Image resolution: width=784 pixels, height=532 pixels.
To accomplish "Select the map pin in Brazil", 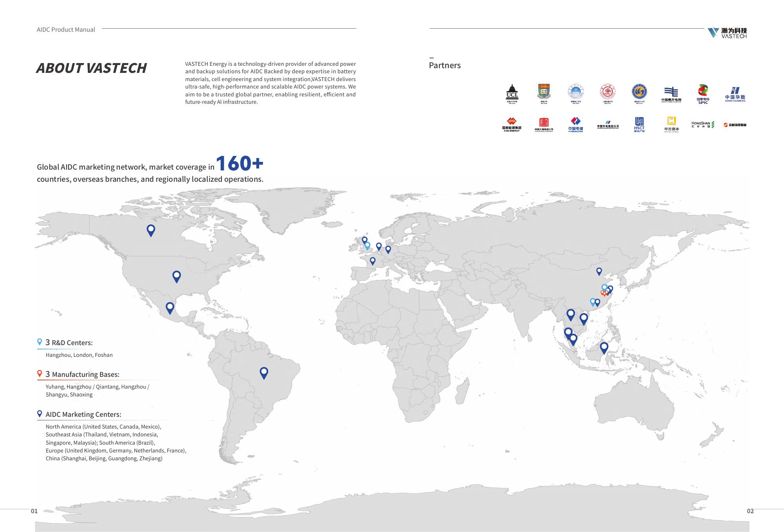I will click(264, 373).
